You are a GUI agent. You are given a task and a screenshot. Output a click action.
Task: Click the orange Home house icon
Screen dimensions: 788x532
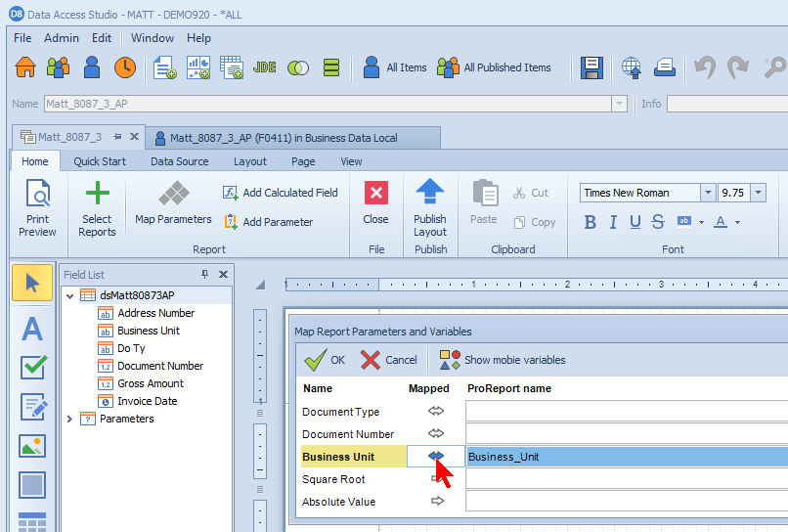[x=25, y=67]
